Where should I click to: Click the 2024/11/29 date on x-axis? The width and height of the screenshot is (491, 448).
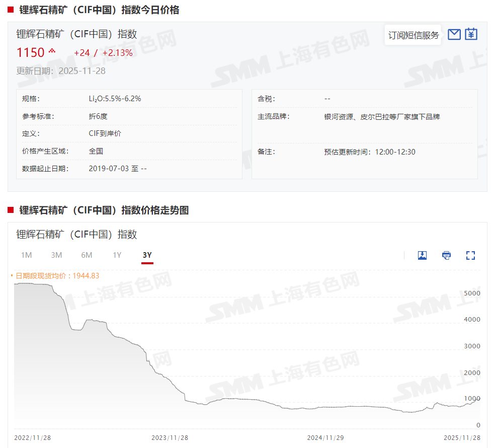tap(325, 438)
